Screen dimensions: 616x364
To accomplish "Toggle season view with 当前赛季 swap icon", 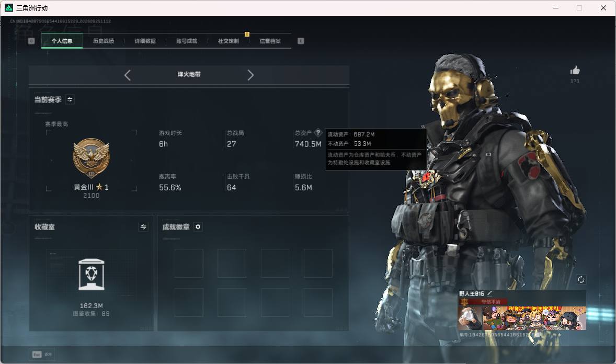I will click(70, 99).
